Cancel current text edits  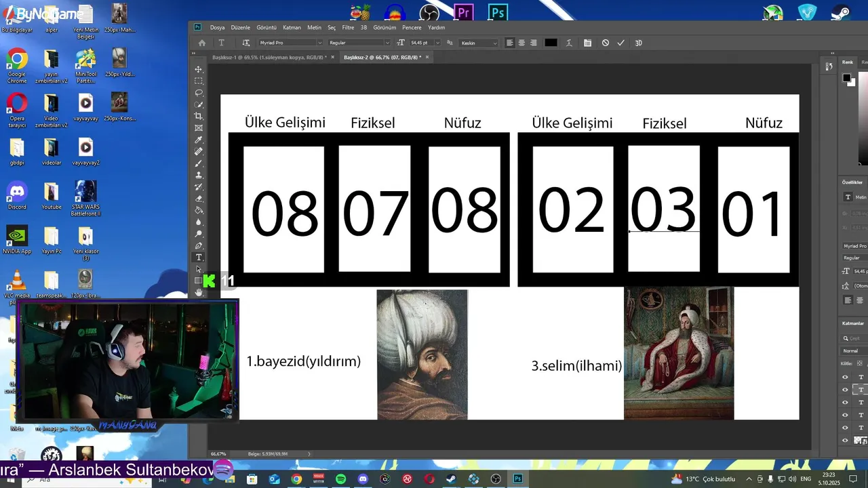(606, 43)
